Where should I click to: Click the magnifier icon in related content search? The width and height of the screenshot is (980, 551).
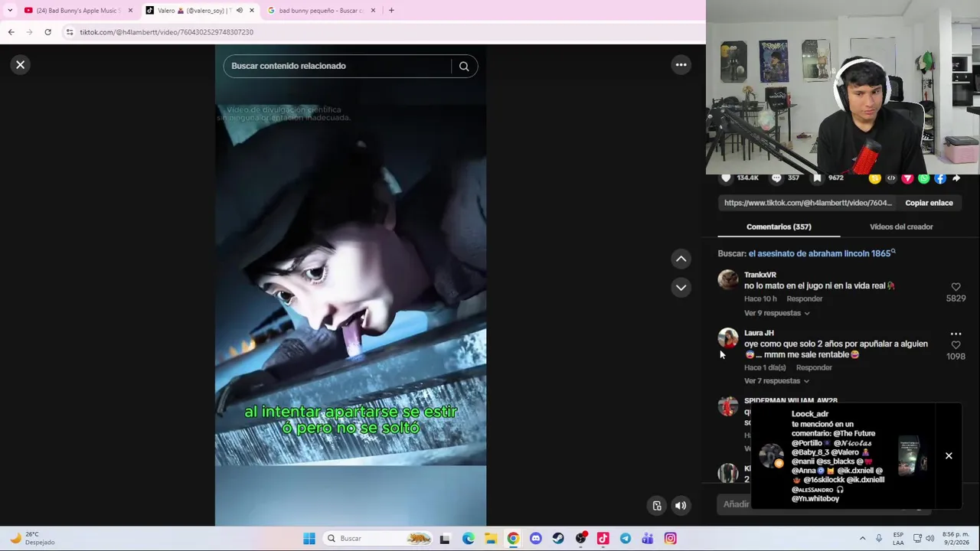(464, 67)
